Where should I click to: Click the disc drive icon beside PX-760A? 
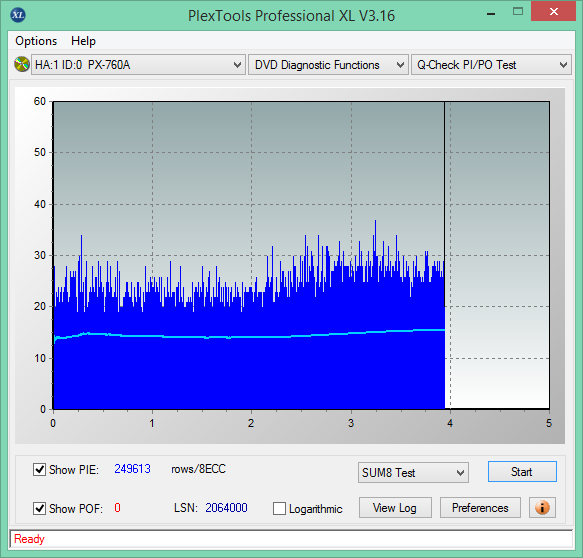coord(22,64)
